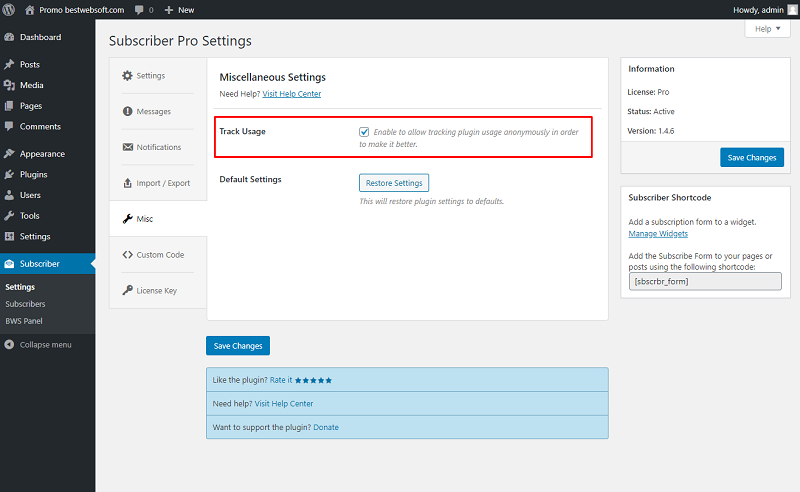800x492 pixels.
Task: Select the Custom Code brackets icon
Action: tap(128, 255)
